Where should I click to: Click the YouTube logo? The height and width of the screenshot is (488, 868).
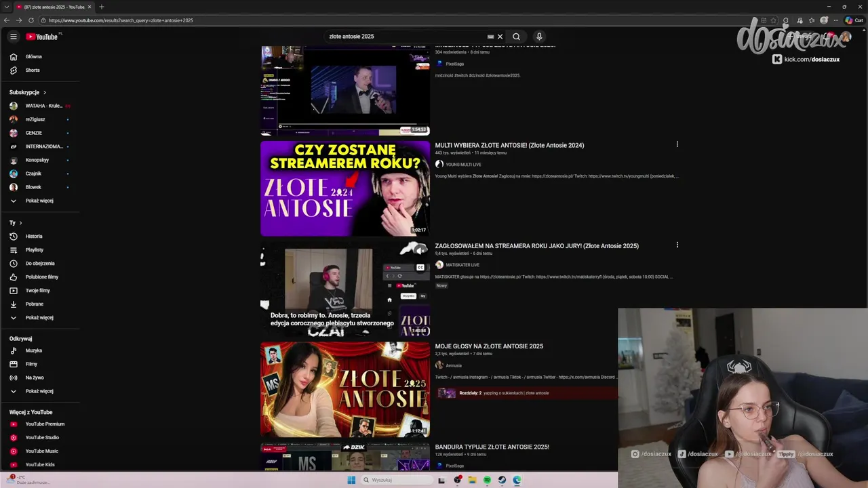tap(42, 37)
